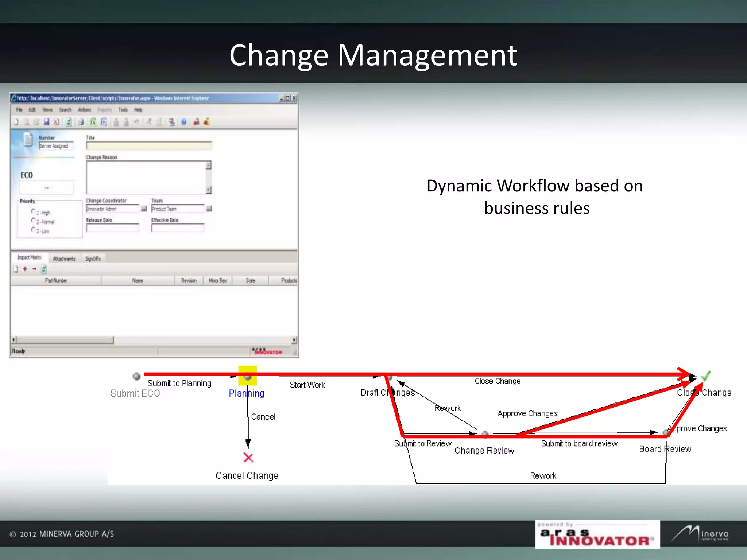This screenshot has width=747, height=560.
Task: Click the green Refresh icon in main toolbar
Action: 69,122
